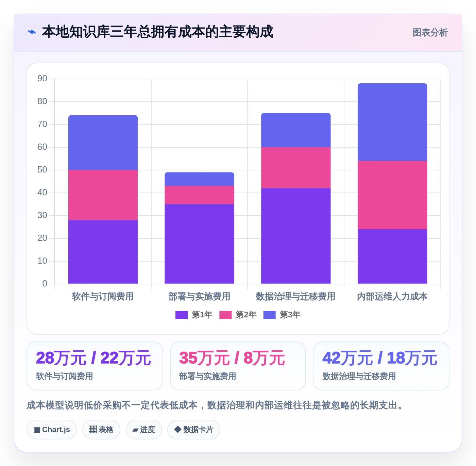Viewport: 476px width, 466px height.
Task: Toggle the 第2年 legend series
Action: 238,315
